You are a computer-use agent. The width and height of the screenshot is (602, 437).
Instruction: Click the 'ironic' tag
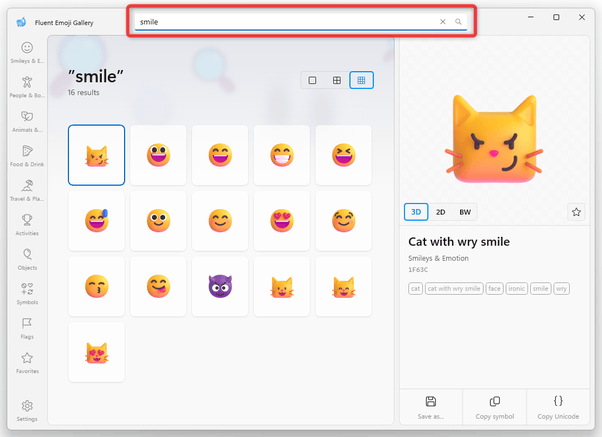click(x=516, y=288)
